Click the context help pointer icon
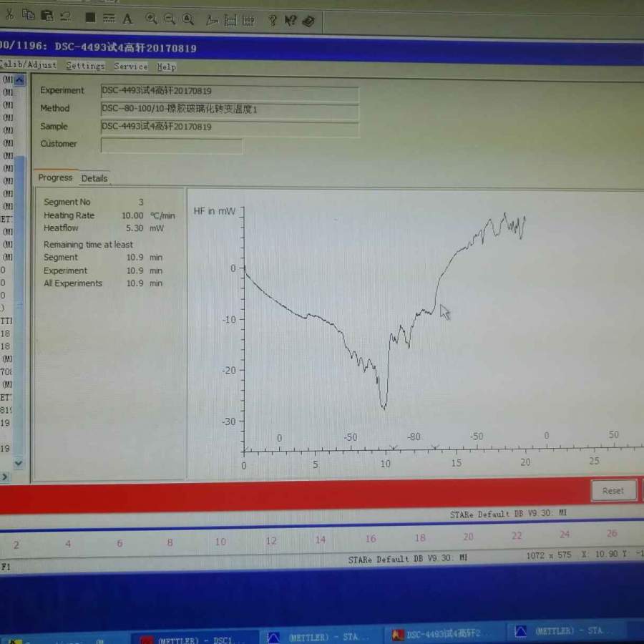644x644 pixels. 291,21
